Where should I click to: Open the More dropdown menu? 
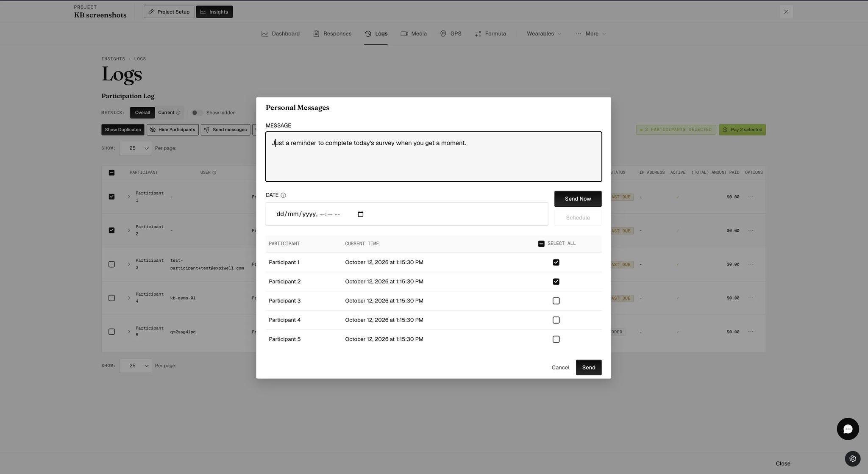[x=591, y=34]
